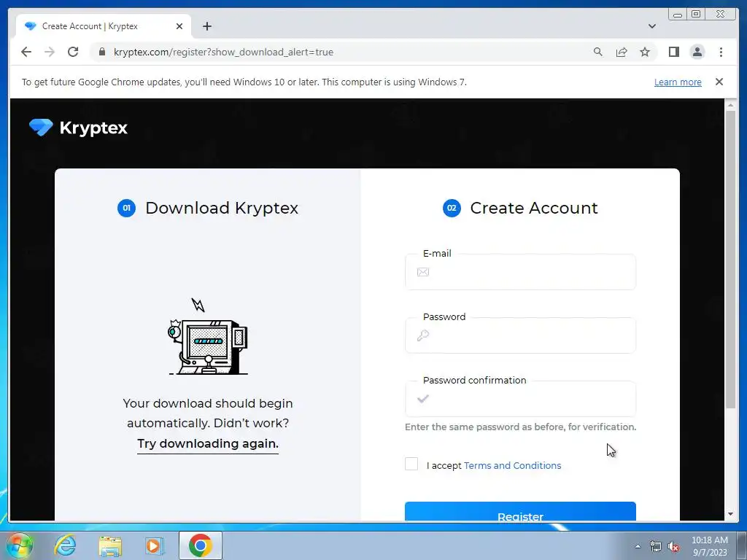Go back with the browser back arrow
The image size is (747, 560).
point(26,52)
